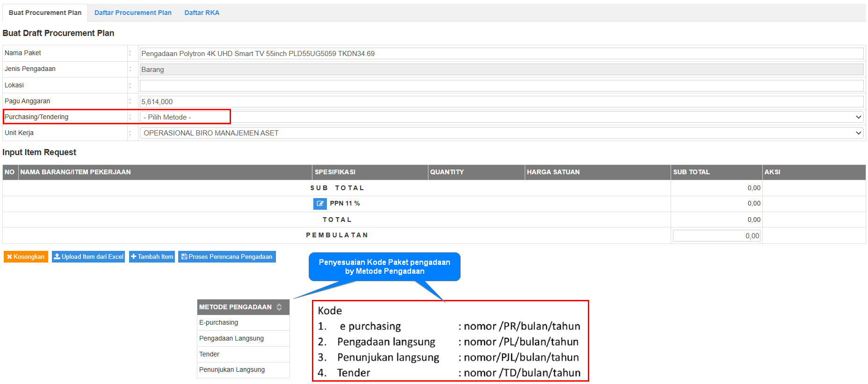Screen dimensions: 868x384
Task: Switch to Daftar Procurement Plan tab
Action: pos(133,13)
